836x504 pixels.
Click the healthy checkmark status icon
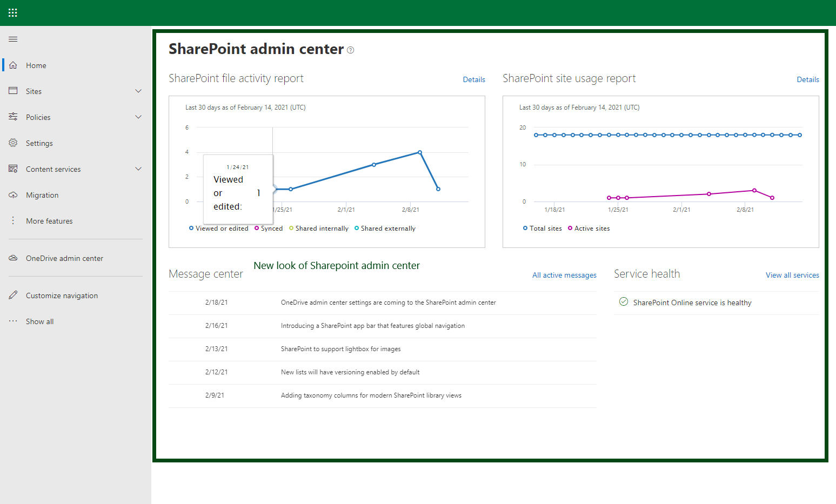click(624, 301)
